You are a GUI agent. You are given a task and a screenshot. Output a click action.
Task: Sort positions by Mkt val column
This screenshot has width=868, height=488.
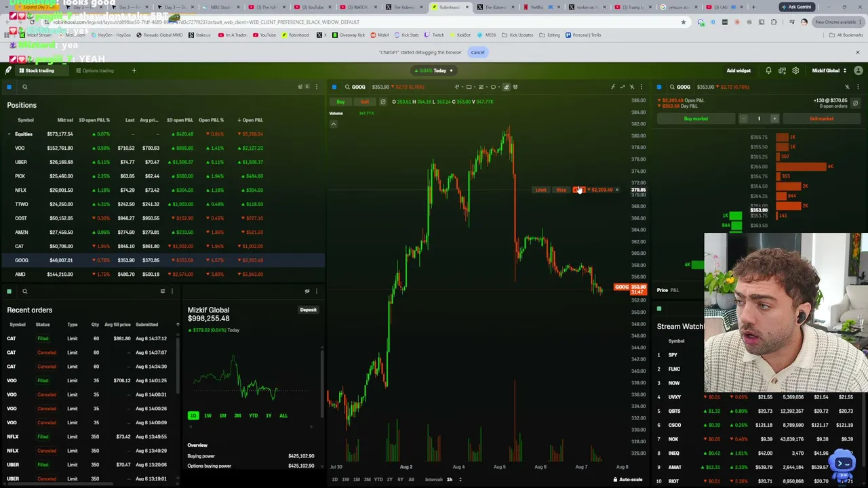tap(65, 120)
